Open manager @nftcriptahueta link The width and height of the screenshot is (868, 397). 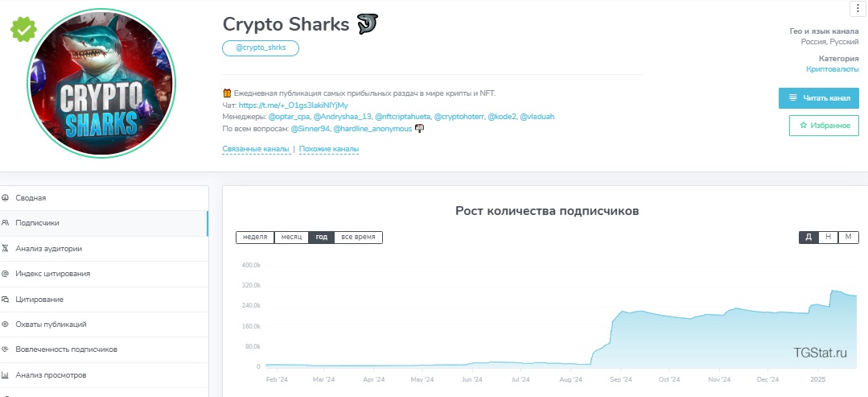click(x=402, y=117)
